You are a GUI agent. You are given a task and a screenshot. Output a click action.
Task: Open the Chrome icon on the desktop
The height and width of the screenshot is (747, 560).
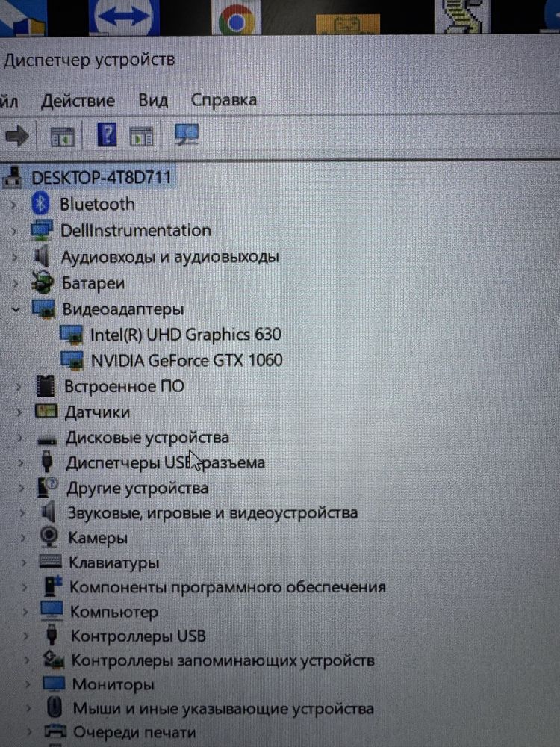click(x=237, y=17)
